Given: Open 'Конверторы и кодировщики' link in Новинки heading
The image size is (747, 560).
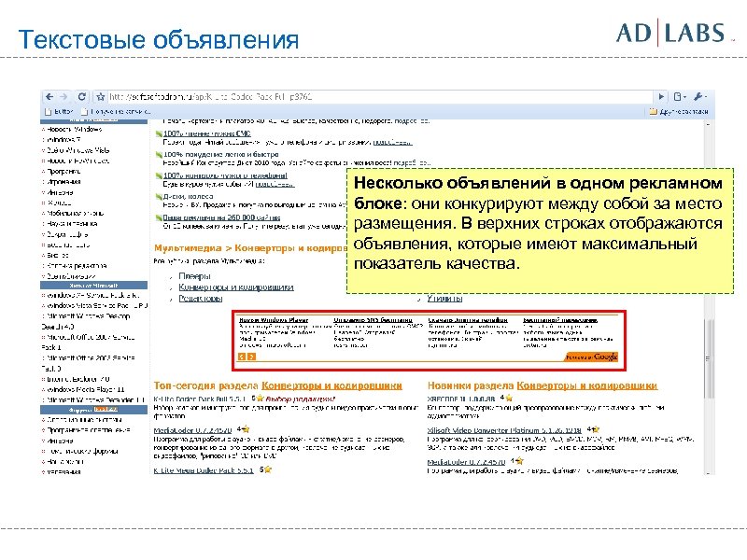Looking at the screenshot, I should click(x=587, y=385).
